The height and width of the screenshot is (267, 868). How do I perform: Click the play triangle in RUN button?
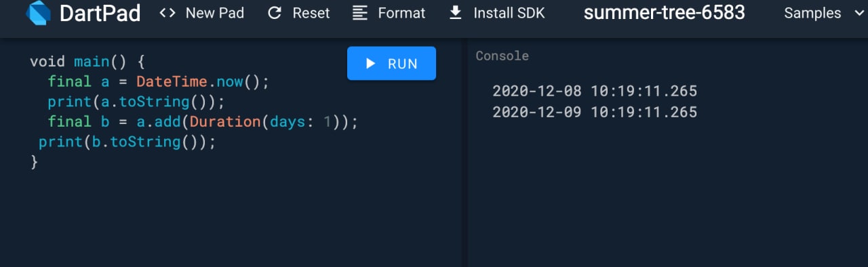[x=370, y=64]
